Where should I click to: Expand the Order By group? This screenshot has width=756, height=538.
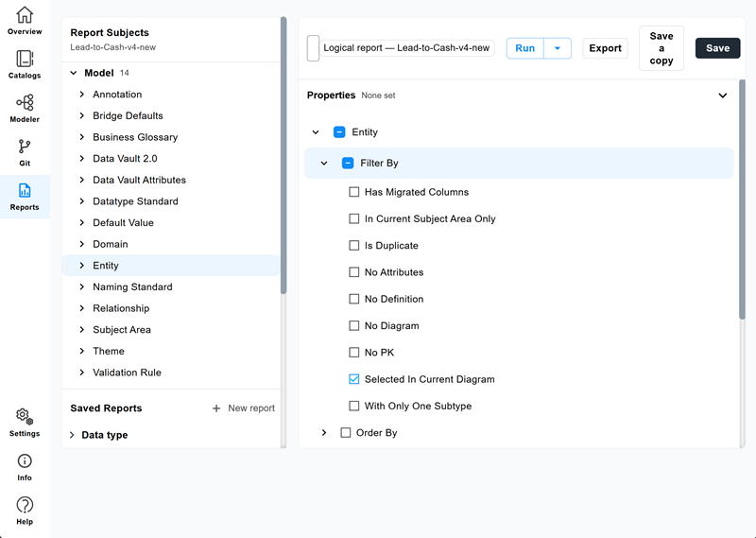324,433
